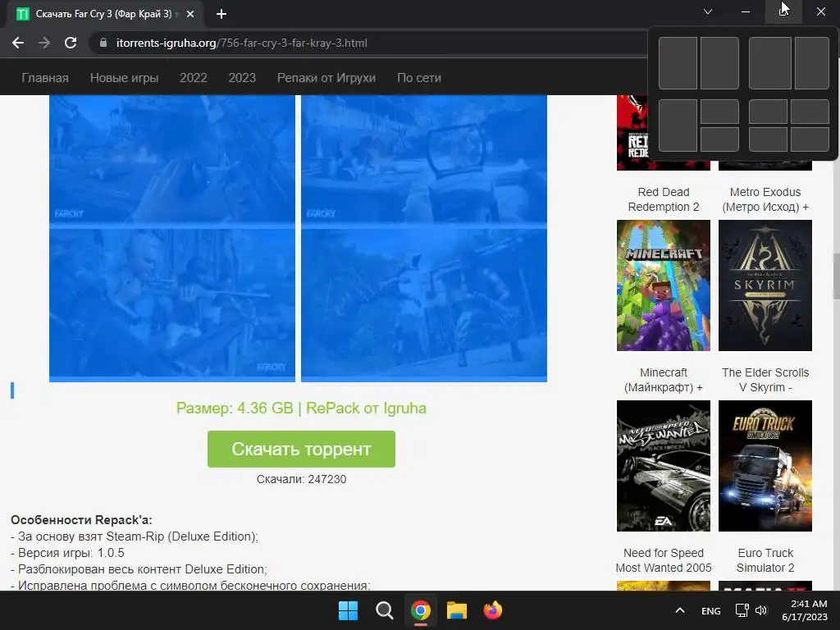Snap window to left half layout
Screen dimensions: 840x630
pyautogui.click(x=678, y=63)
